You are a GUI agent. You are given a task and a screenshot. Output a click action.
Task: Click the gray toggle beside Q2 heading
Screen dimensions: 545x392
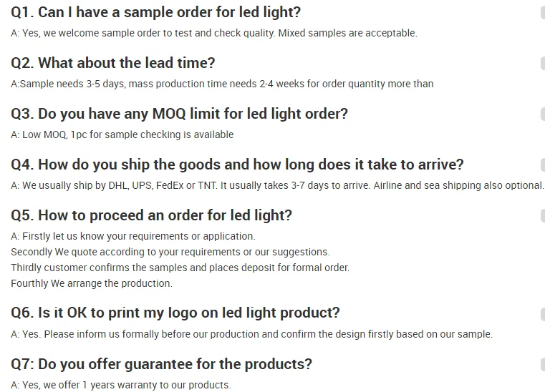tap(542, 64)
